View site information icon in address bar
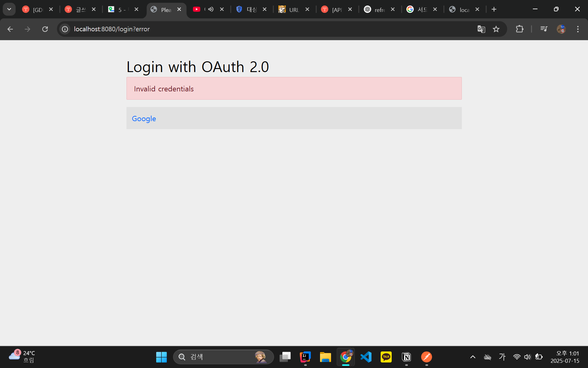This screenshot has height=368, width=588. tap(65, 29)
